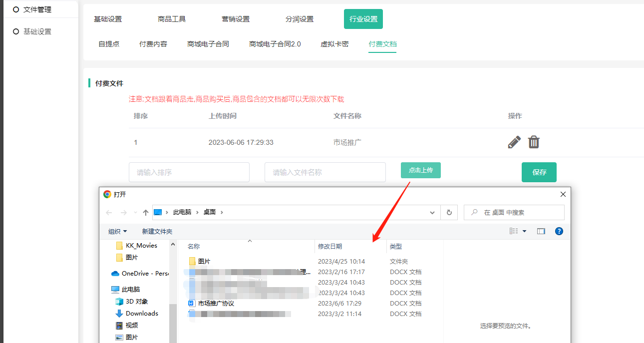Click the trash delete icon for 市场推广
This screenshot has height=343, width=644.
coord(534,142)
